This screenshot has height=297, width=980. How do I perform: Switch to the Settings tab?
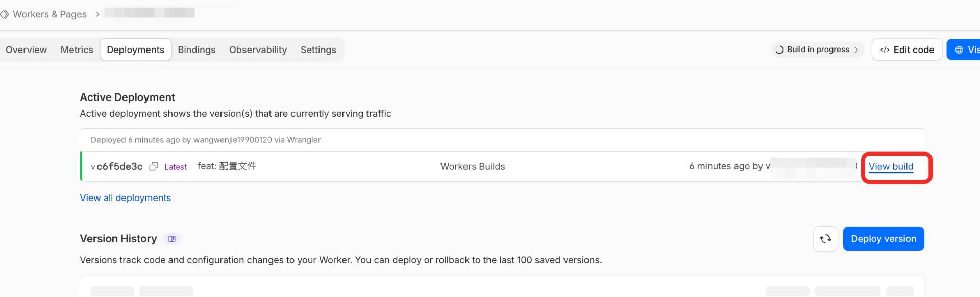pyautogui.click(x=318, y=50)
